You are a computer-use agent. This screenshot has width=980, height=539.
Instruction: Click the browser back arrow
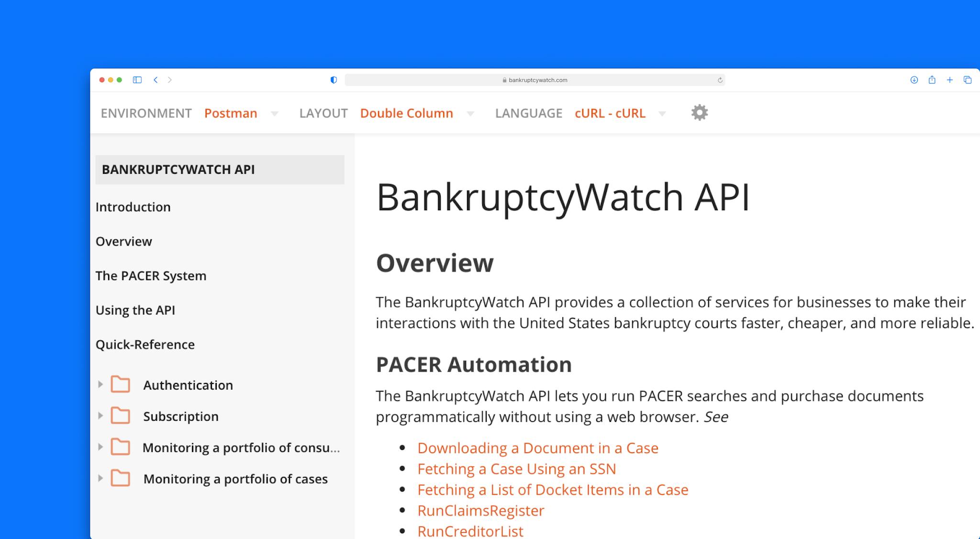click(155, 80)
